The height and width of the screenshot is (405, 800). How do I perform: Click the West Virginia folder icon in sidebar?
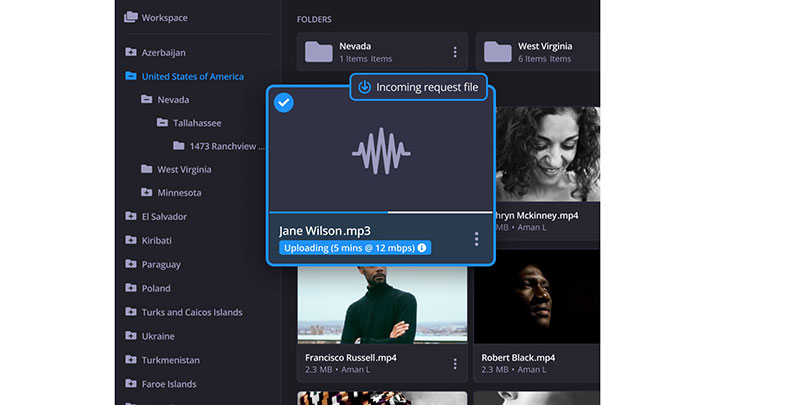[x=146, y=169]
